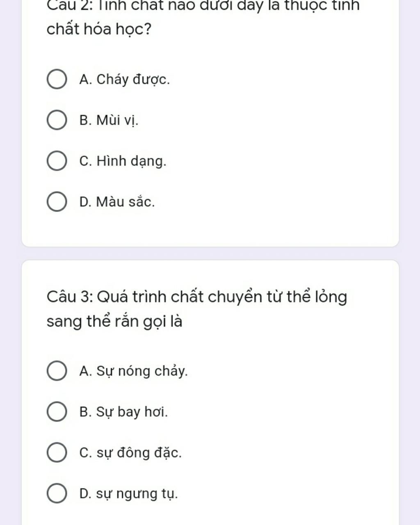Select the radio button for 'A. Sự nóng chảy.'
420x525 pixels.
click(x=57, y=371)
